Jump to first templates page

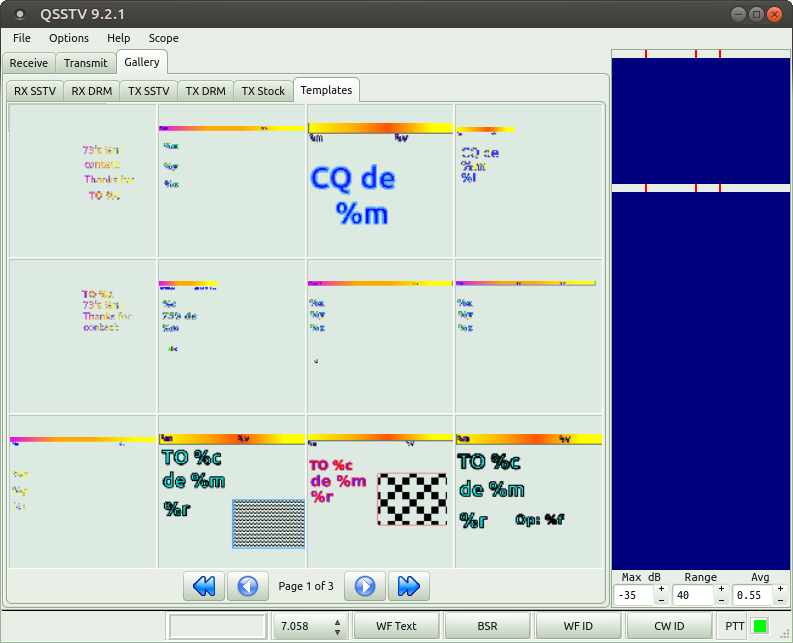pyautogui.click(x=203, y=586)
